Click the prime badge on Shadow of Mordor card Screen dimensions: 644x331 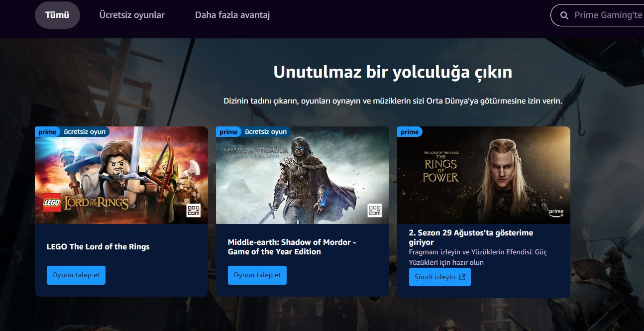tap(228, 132)
